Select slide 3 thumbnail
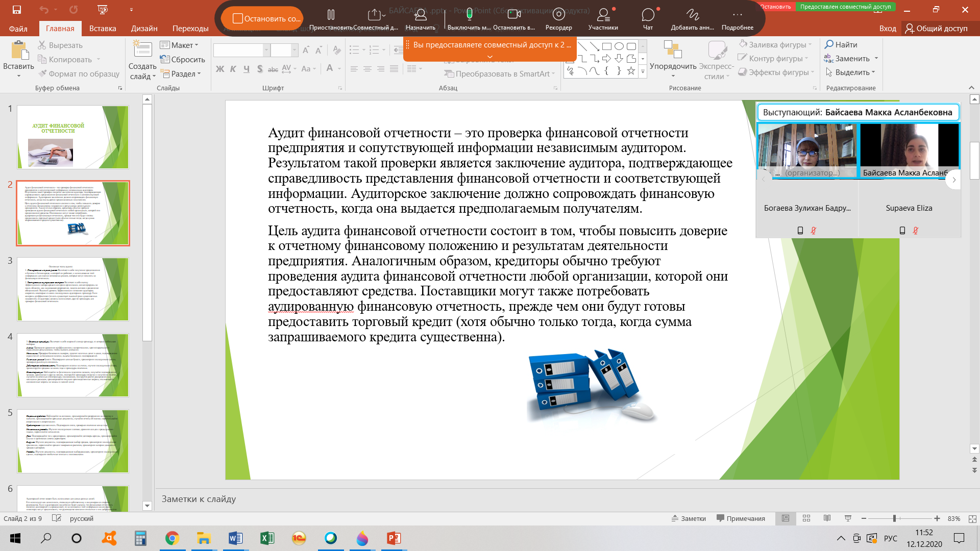Viewport: 980px width, 551px height. tap(73, 289)
